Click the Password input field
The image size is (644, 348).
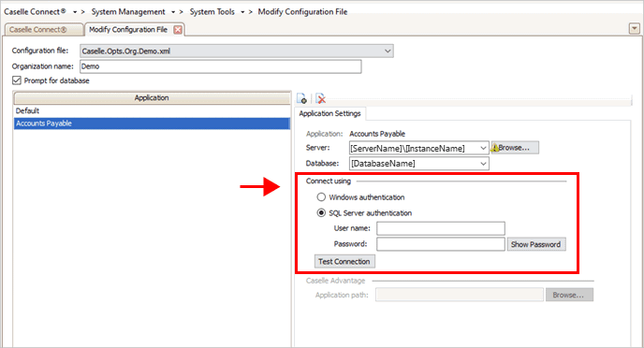tap(441, 244)
